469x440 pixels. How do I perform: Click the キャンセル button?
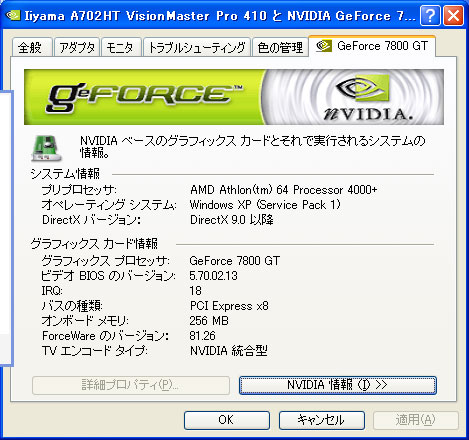(x=322, y=420)
